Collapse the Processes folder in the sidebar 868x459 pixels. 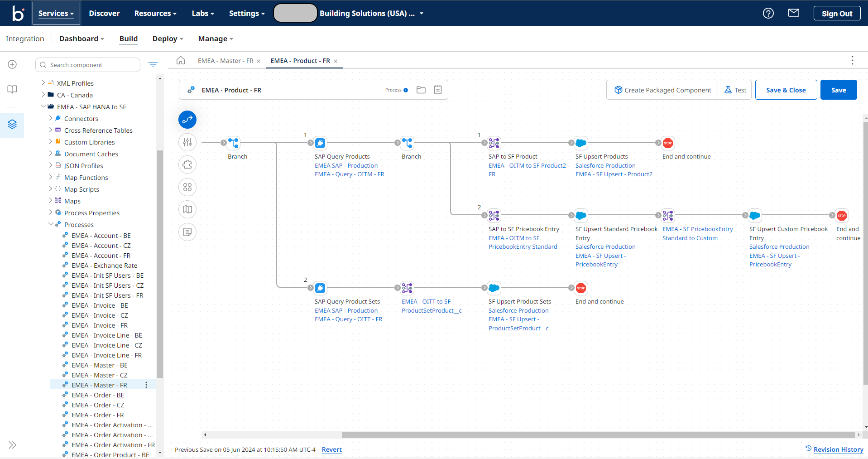click(x=51, y=224)
